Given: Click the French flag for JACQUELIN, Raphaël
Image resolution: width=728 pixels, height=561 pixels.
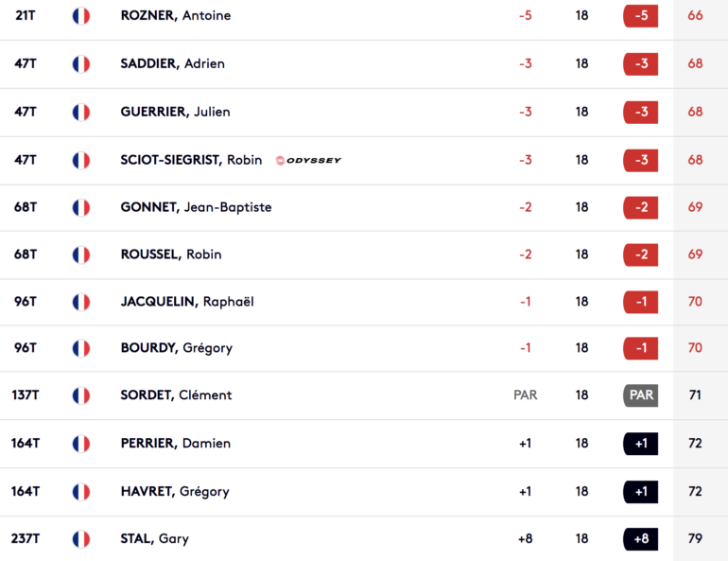Looking at the screenshot, I should click(x=81, y=302).
